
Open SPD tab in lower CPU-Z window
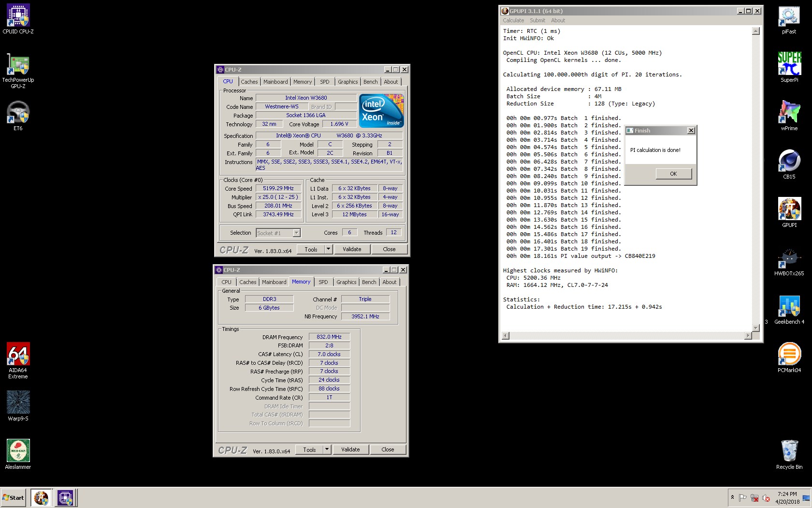click(323, 282)
